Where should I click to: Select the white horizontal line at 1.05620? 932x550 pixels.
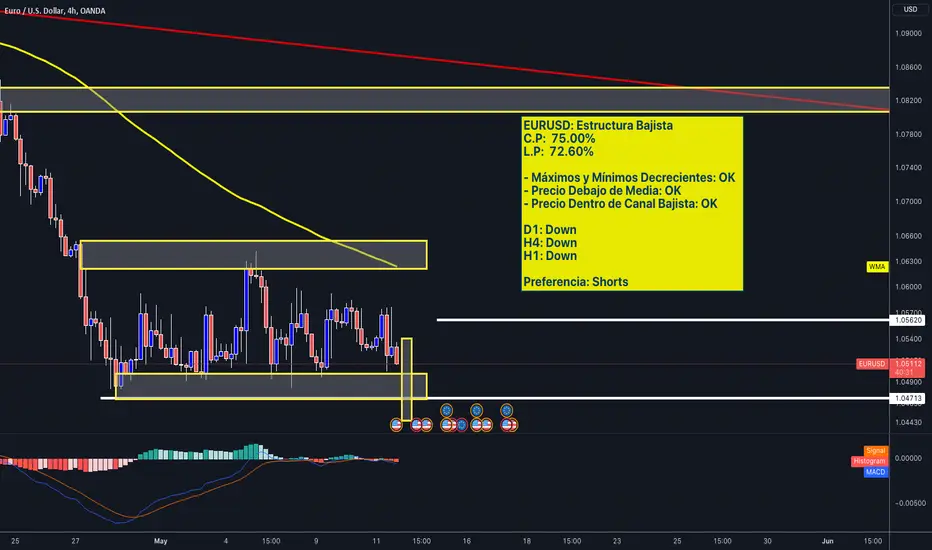click(663, 320)
